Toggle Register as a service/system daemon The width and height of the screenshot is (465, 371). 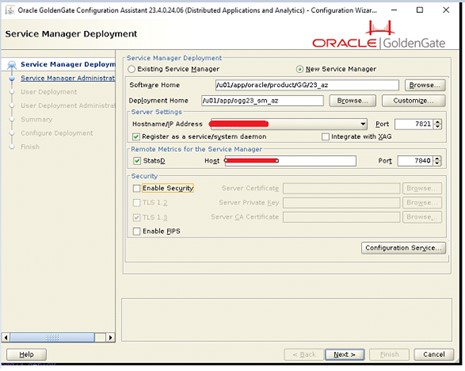(x=136, y=137)
